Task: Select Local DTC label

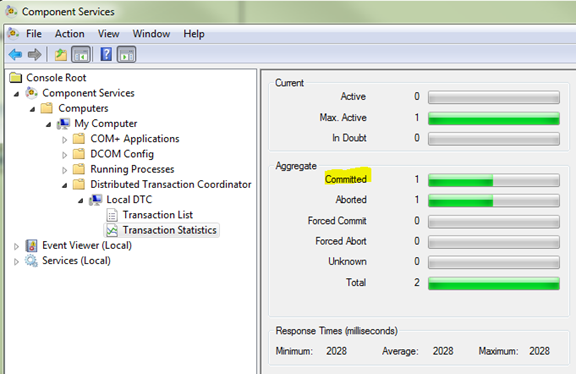Action: 129,199
